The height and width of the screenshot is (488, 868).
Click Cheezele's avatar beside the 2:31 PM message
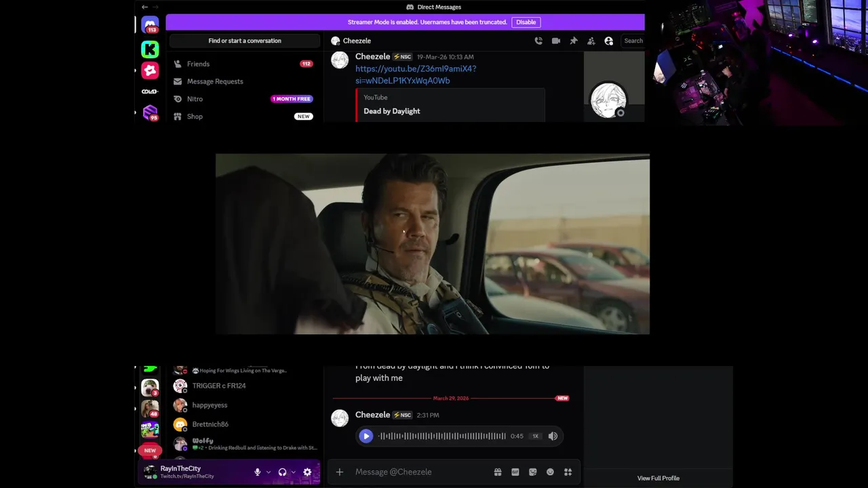pos(340,418)
